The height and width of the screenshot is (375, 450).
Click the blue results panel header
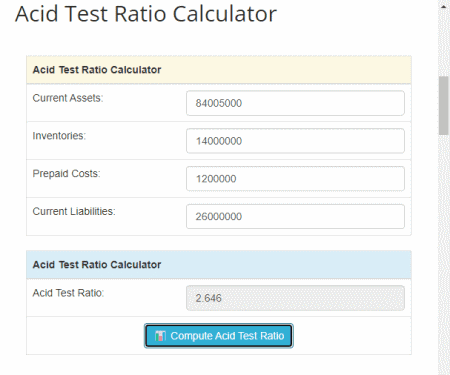click(x=219, y=265)
